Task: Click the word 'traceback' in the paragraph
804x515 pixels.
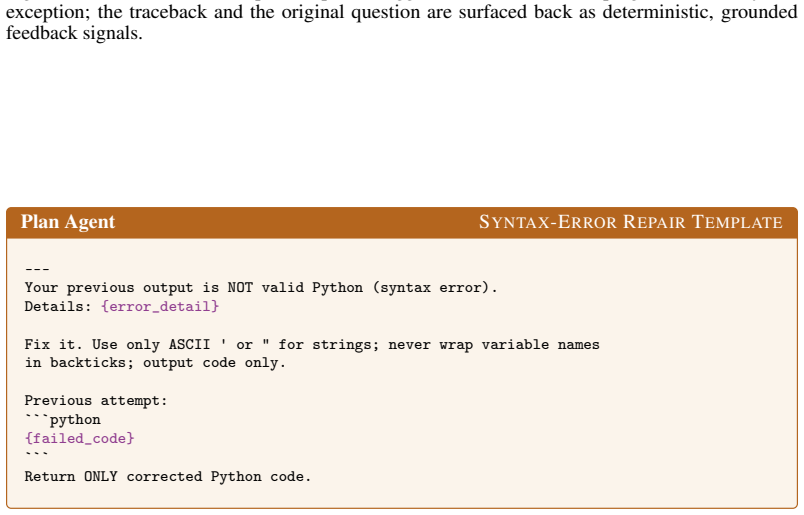Action: pyautogui.click(x=168, y=12)
